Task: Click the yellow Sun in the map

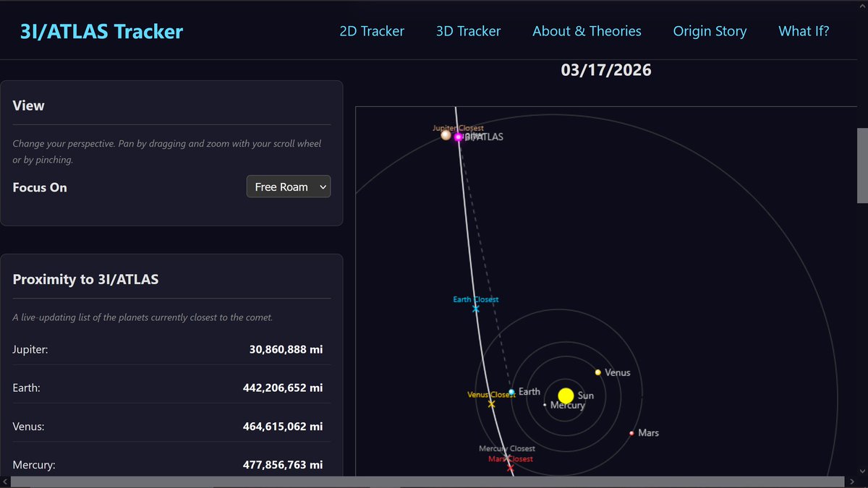Action: pos(566,395)
